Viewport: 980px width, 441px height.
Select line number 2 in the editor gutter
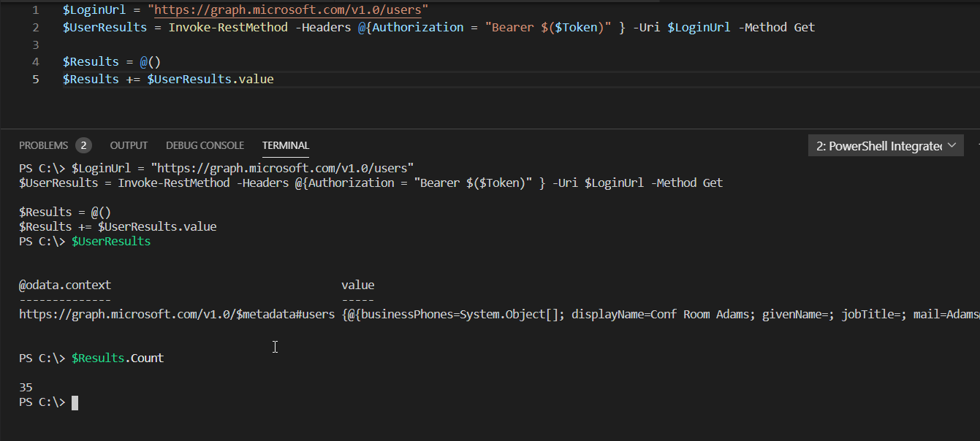[36, 27]
